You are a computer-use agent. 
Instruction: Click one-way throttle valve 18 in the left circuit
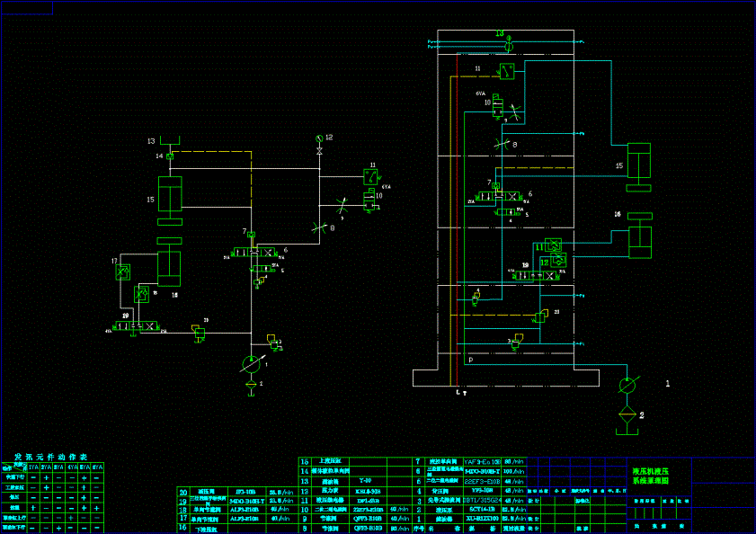tap(141, 294)
